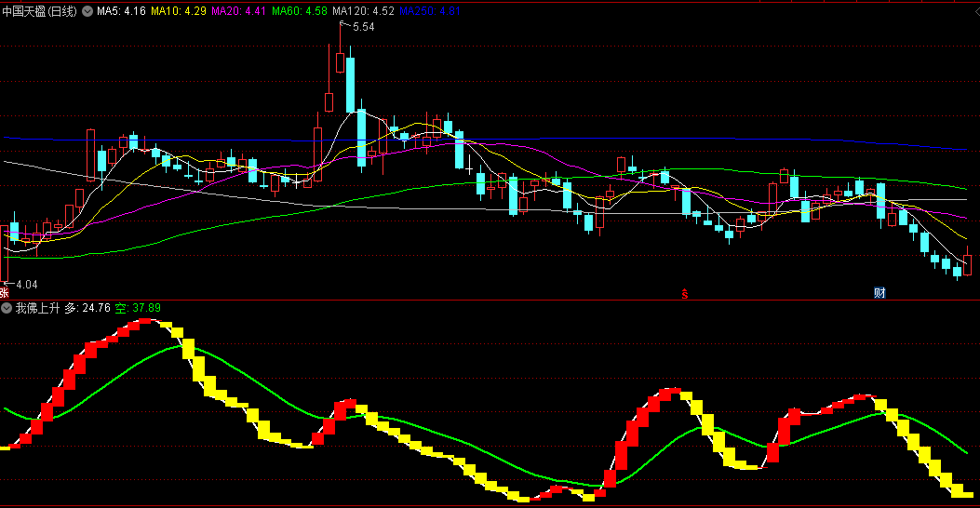Click the 空: 37.89 indicator value
This screenshot has width=980, height=508.
coord(138,308)
